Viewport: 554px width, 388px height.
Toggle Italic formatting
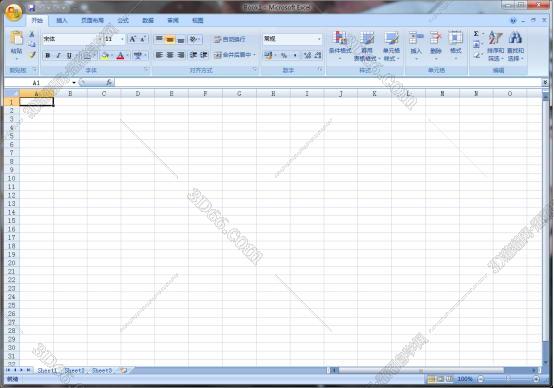click(58, 55)
